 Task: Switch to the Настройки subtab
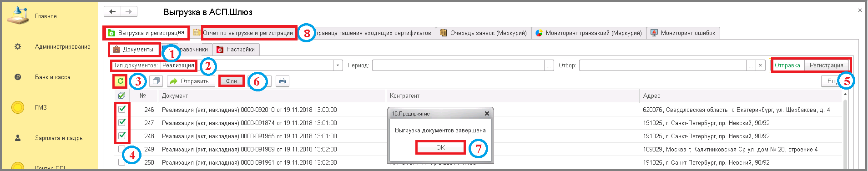[236, 49]
